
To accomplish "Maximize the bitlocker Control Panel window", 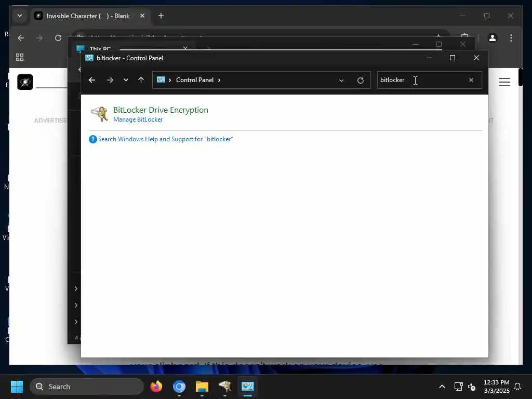I will click(x=453, y=58).
